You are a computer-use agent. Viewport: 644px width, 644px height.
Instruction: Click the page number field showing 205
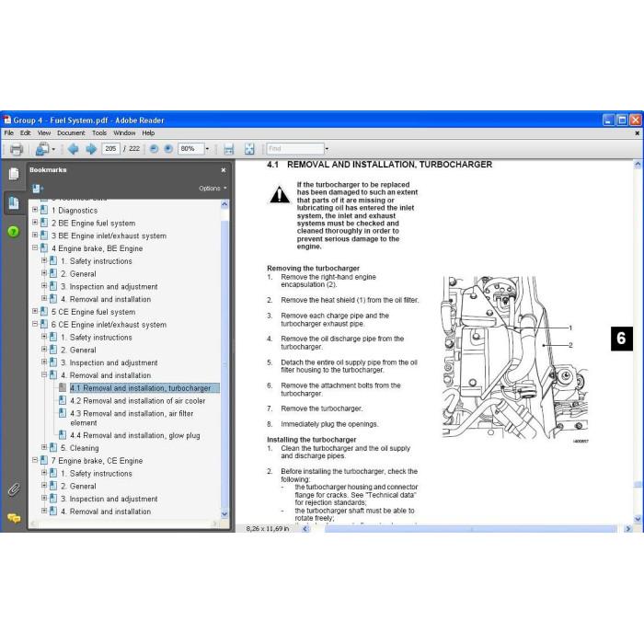110,149
